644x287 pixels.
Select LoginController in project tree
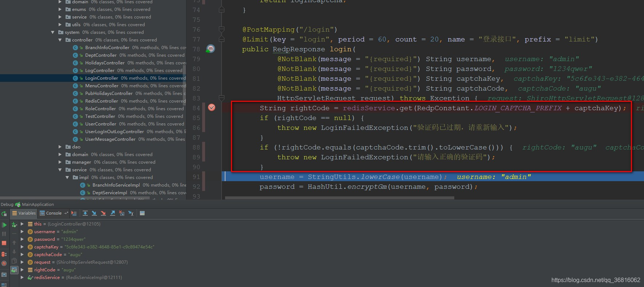point(93,78)
